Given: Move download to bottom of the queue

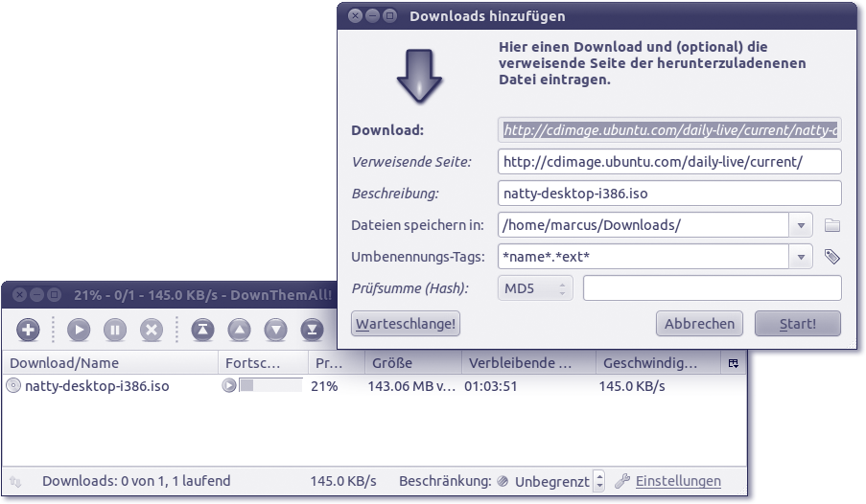Looking at the screenshot, I should pos(312,330).
